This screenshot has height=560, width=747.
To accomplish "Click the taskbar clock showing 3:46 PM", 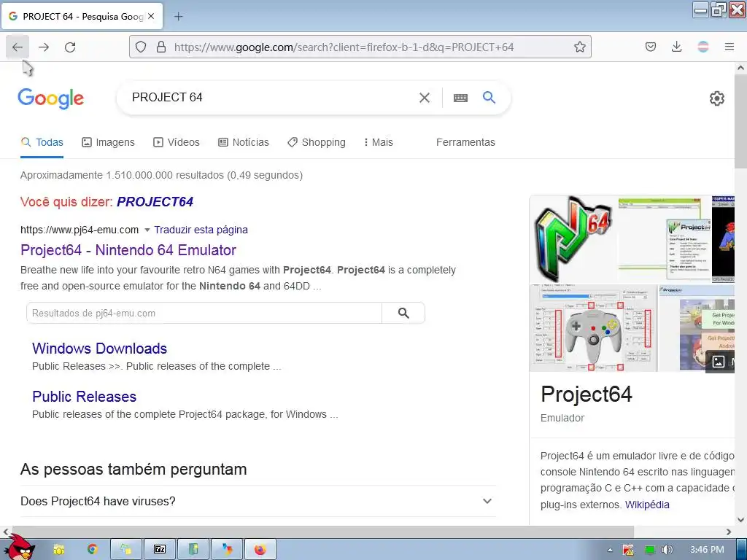I will click(x=707, y=550).
